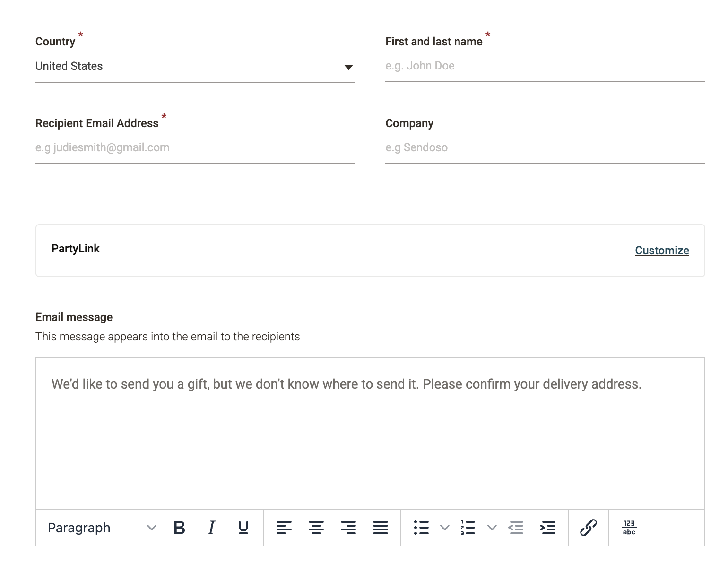Select the Company input field
Image resolution: width=728 pixels, height=572 pixels.
545,148
